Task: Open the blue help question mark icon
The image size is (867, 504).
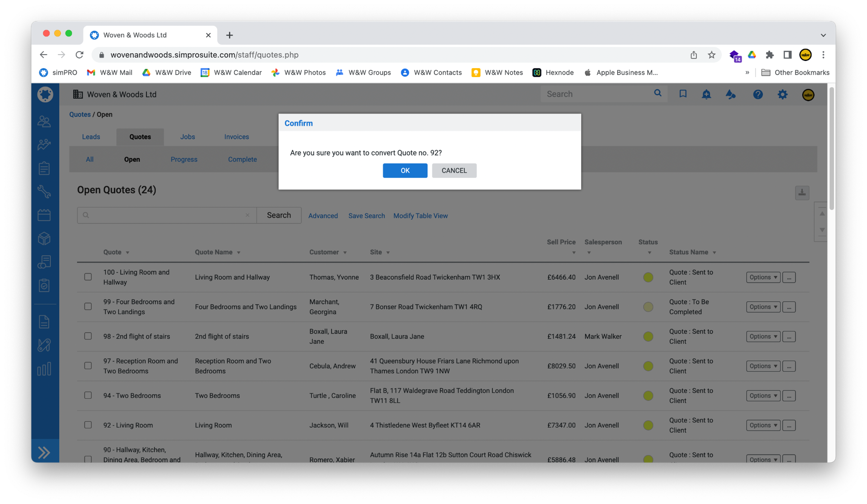Action: coord(757,94)
